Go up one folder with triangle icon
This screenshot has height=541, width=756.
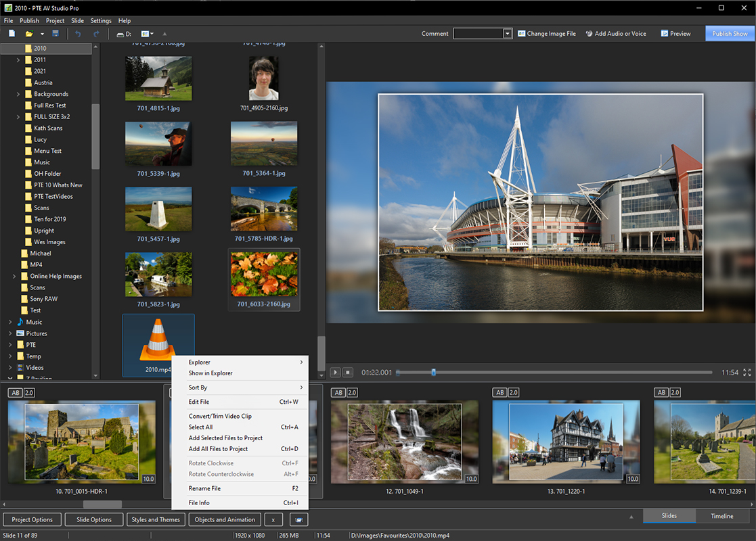tap(164, 34)
